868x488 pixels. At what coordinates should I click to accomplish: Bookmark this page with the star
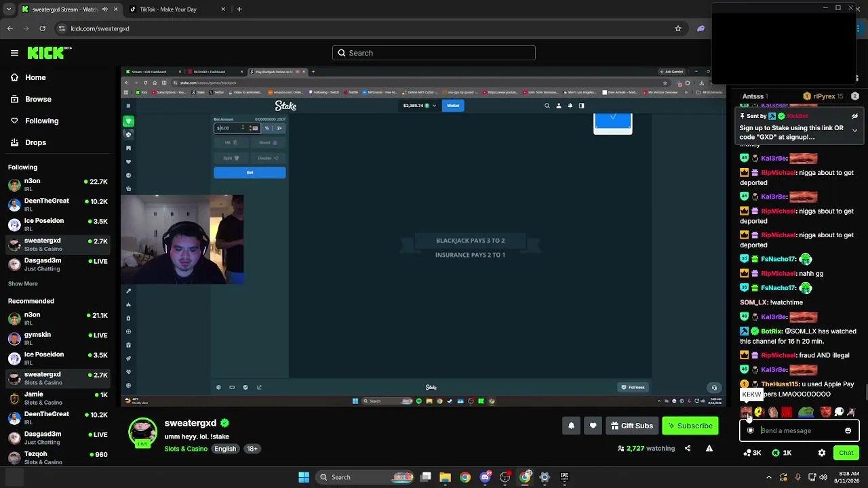677,28
